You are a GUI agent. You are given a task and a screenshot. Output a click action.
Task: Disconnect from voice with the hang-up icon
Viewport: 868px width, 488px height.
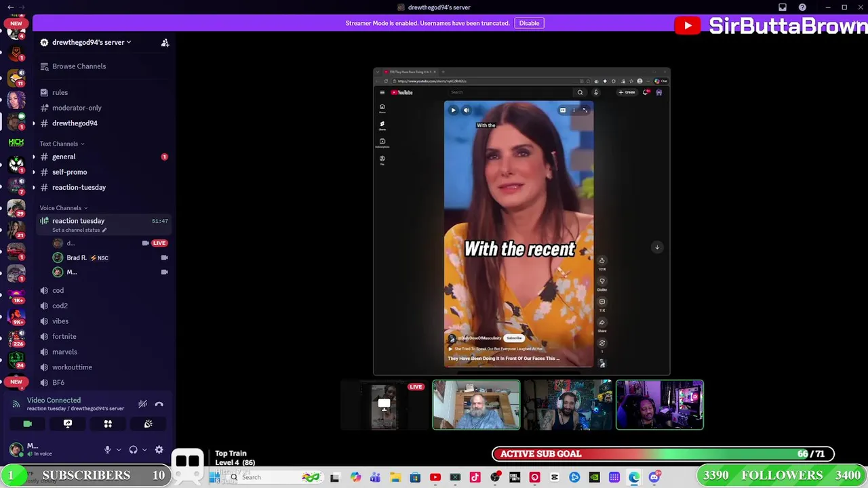pos(159,404)
